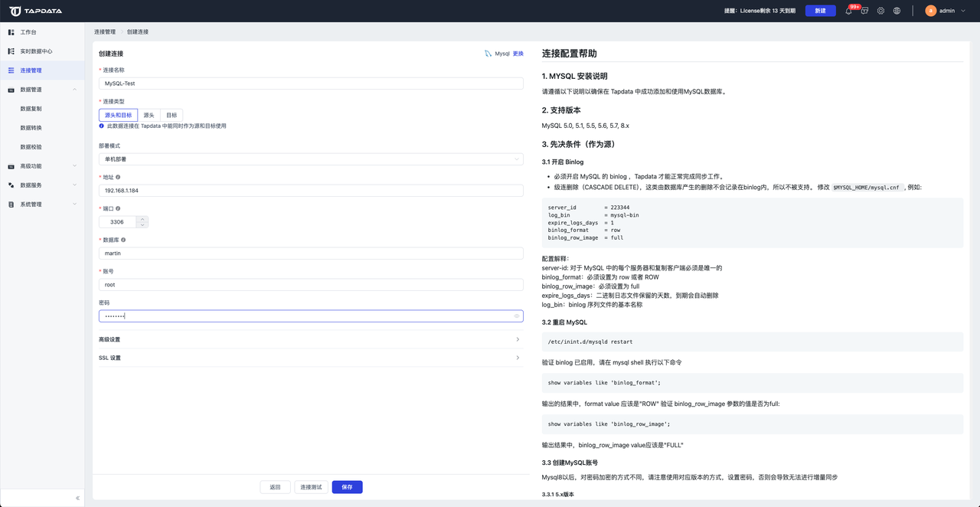Open the language globe icon

[x=897, y=11]
